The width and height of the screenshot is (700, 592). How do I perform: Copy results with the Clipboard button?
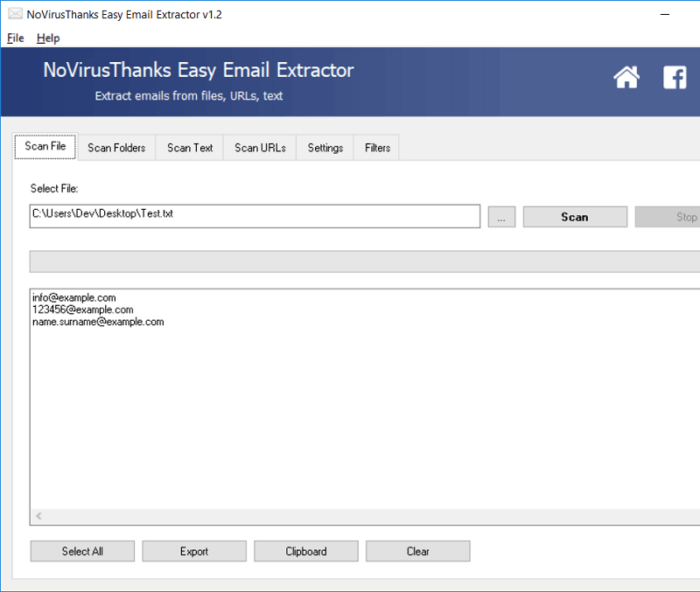(x=306, y=552)
